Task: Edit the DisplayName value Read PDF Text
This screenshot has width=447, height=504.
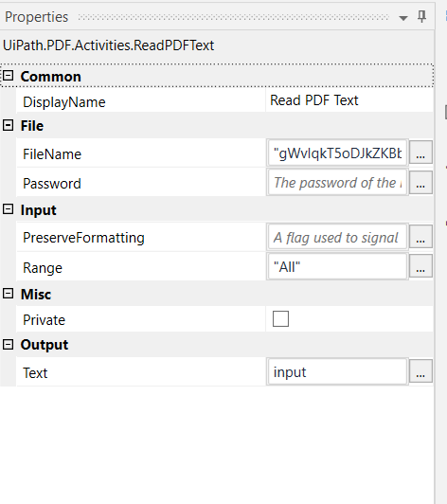Action: point(349,100)
